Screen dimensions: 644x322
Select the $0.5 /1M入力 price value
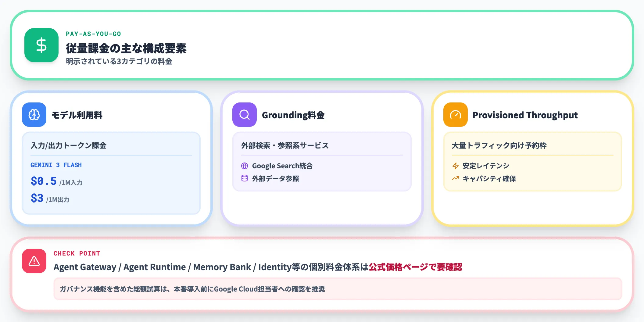56,182
